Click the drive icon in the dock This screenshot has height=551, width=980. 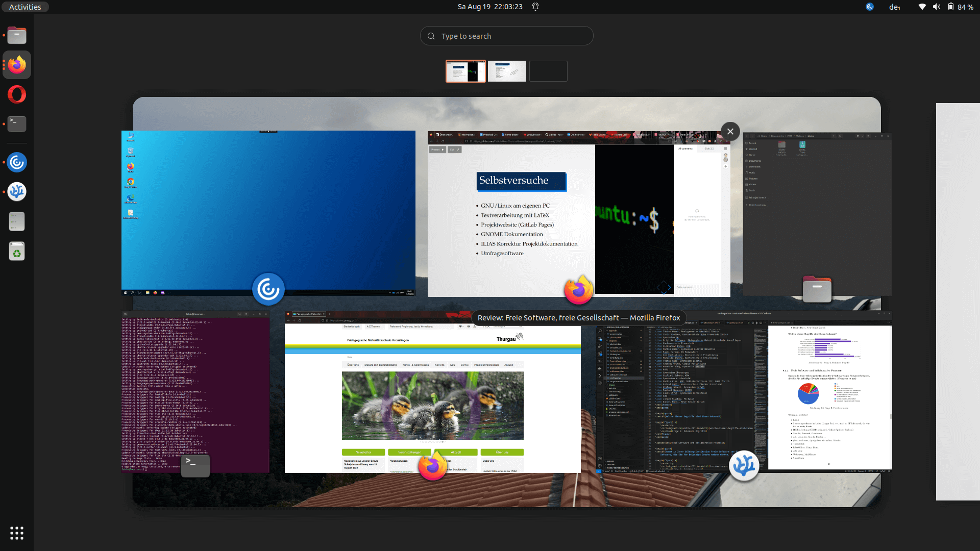point(17,221)
